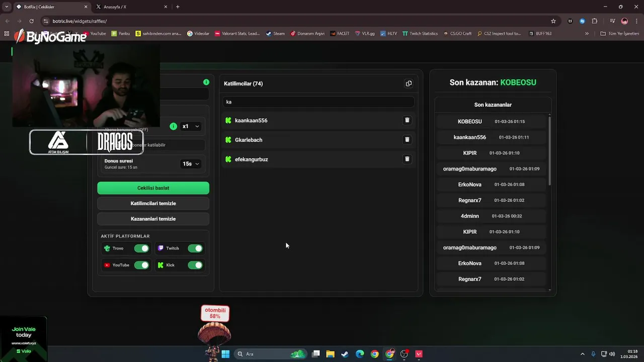Open the HLTV bookmark
Viewport: 644px width, 362px height.
388,34
